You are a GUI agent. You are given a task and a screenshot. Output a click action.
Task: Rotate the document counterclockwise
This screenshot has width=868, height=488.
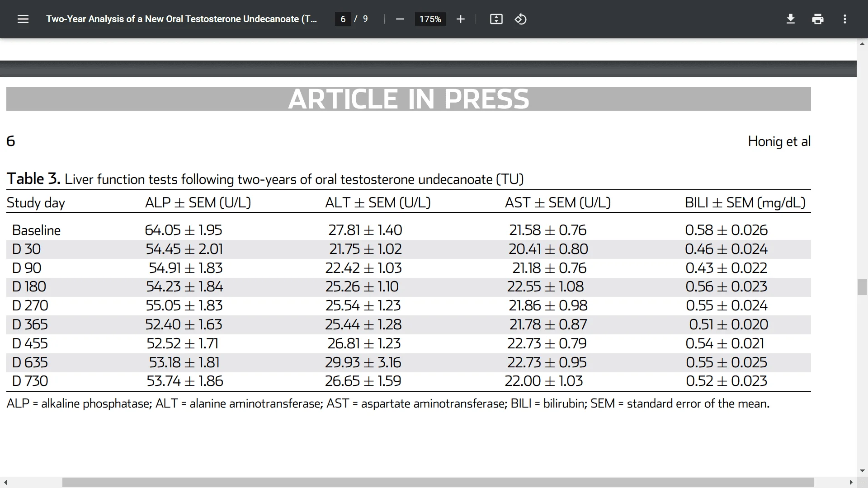(520, 19)
